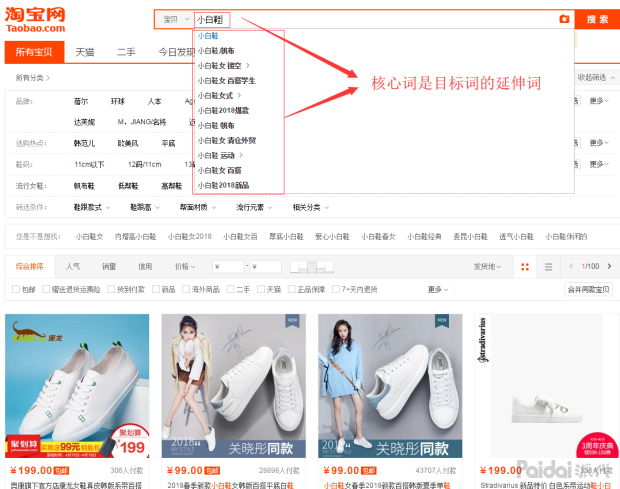Expand 更多 in the 品牌 row
The height and width of the screenshot is (489, 620).
(599, 101)
